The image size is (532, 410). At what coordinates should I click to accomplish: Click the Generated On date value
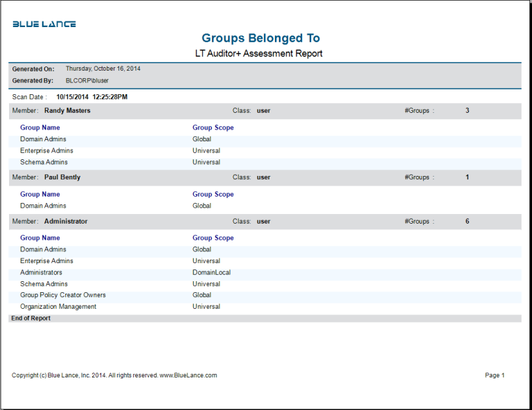click(103, 69)
